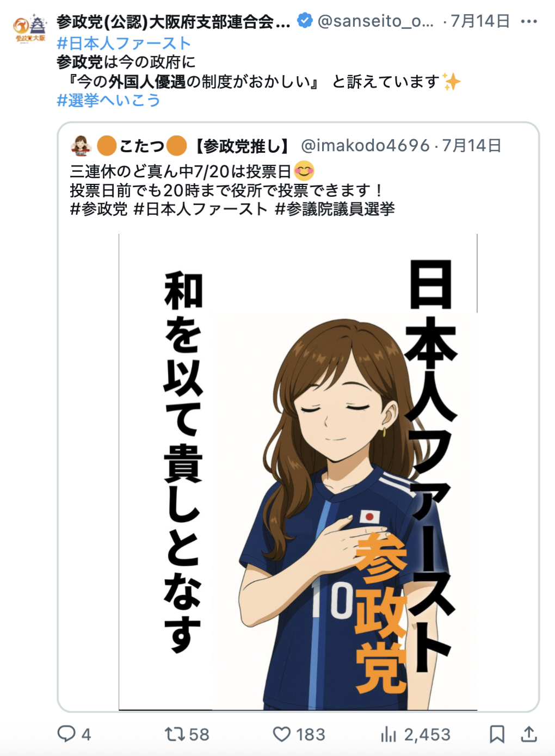Viewport: 555px width, 756px height.
Task: Open hashtag #選挙へいこう link
Action: pyautogui.click(x=109, y=100)
